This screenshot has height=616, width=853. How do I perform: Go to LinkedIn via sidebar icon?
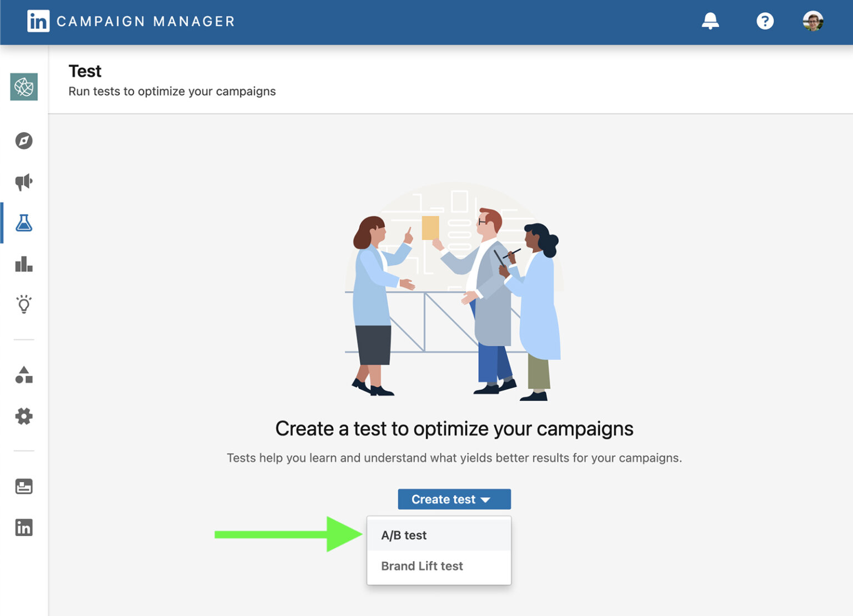pyautogui.click(x=24, y=527)
